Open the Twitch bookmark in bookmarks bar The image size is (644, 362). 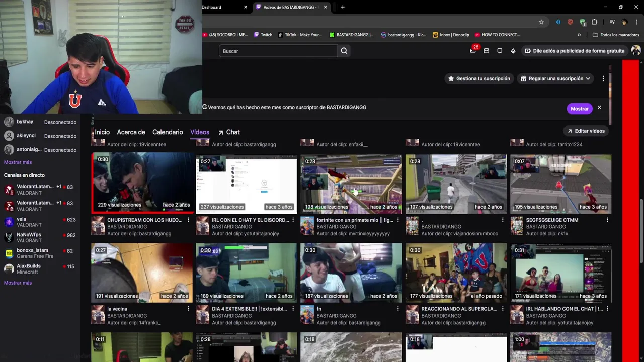[263, 35]
